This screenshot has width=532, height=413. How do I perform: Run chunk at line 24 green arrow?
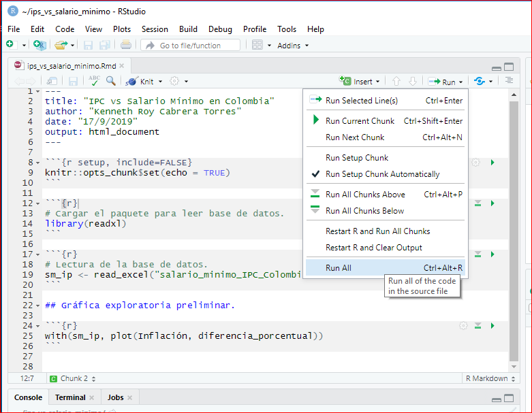pos(492,326)
